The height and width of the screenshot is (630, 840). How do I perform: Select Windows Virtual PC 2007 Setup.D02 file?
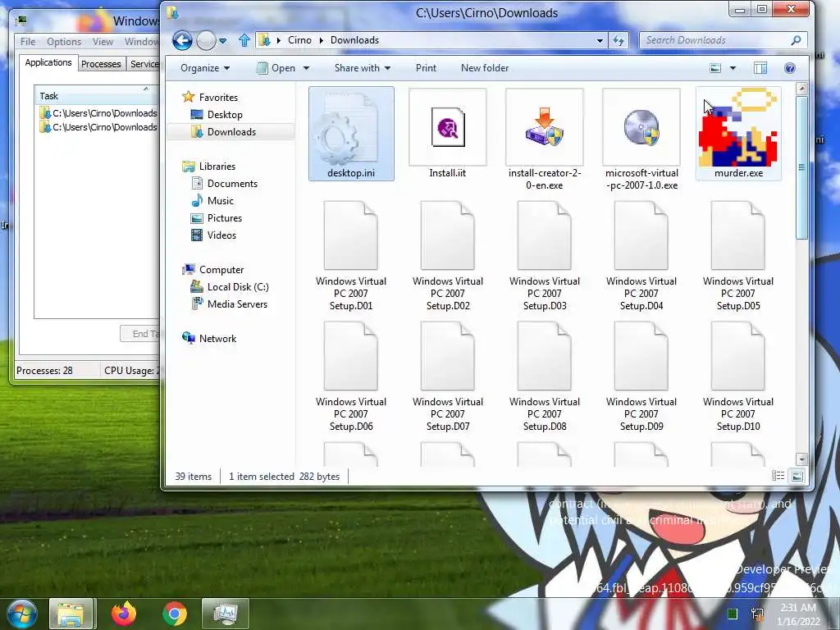[448, 256]
